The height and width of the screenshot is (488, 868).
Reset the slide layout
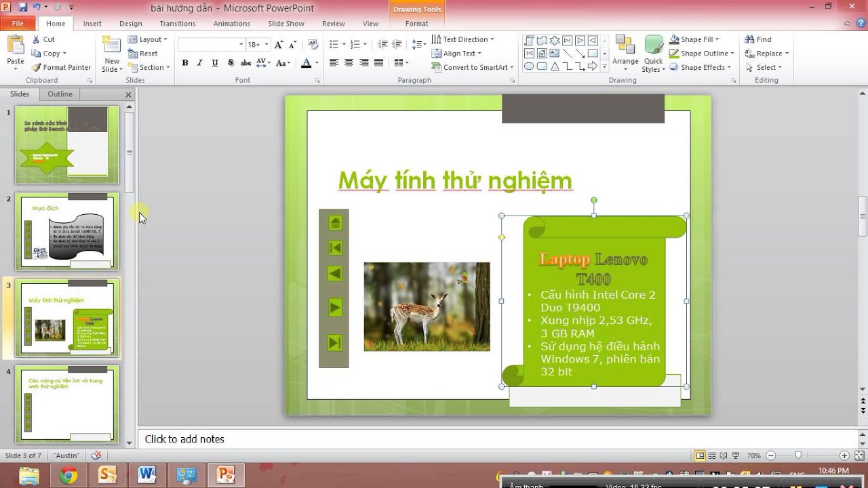[143, 54]
